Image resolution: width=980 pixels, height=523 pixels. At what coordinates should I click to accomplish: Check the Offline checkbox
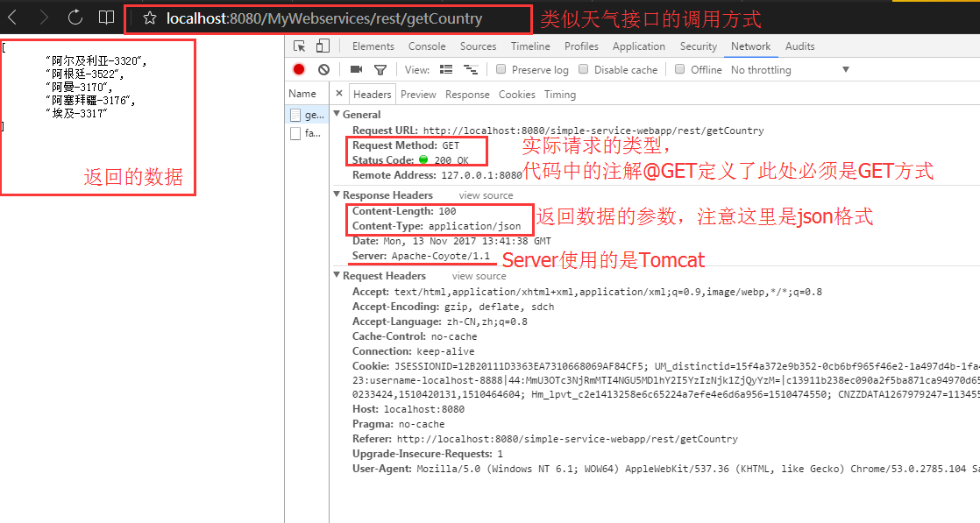pos(680,69)
